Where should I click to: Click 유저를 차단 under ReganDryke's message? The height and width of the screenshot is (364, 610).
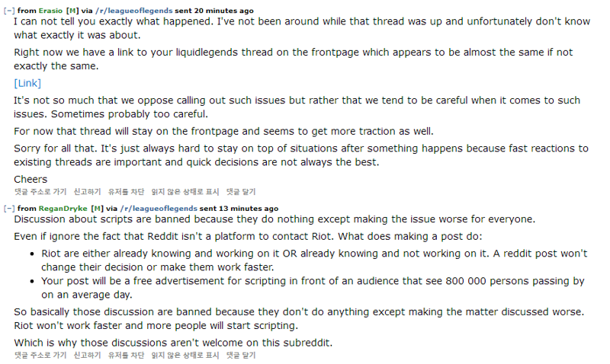pos(126,356)
